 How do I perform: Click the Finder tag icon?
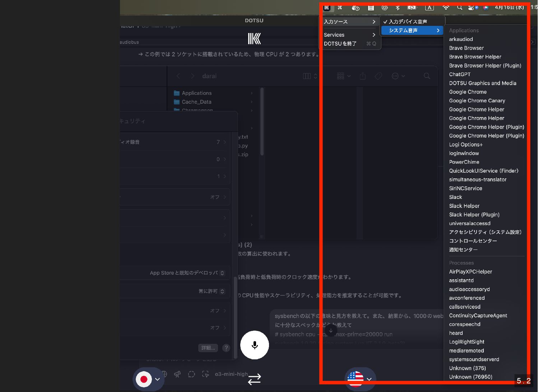(378, 76)
